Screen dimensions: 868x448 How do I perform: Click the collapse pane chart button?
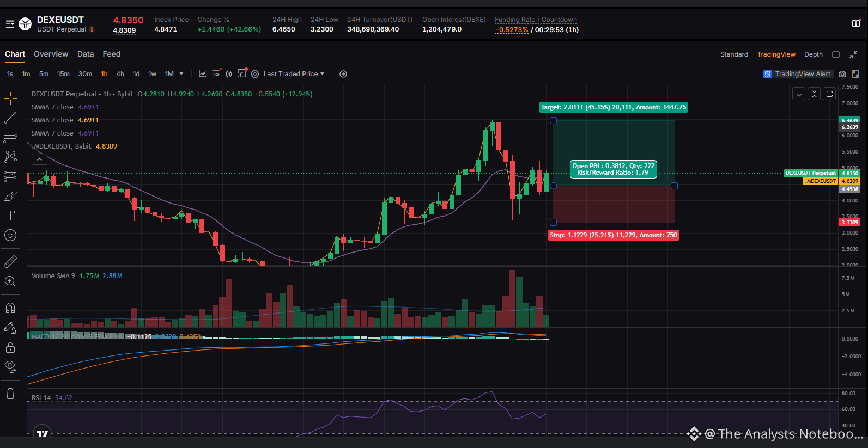point(814,94)
